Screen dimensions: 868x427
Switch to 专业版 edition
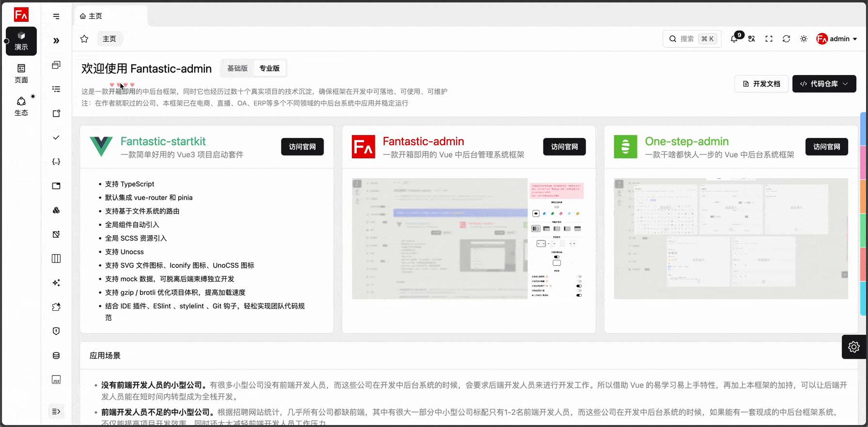269,68
